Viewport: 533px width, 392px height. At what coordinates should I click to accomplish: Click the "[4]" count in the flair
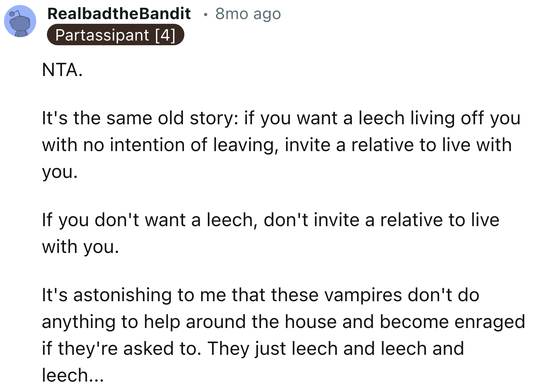(165, 35)
